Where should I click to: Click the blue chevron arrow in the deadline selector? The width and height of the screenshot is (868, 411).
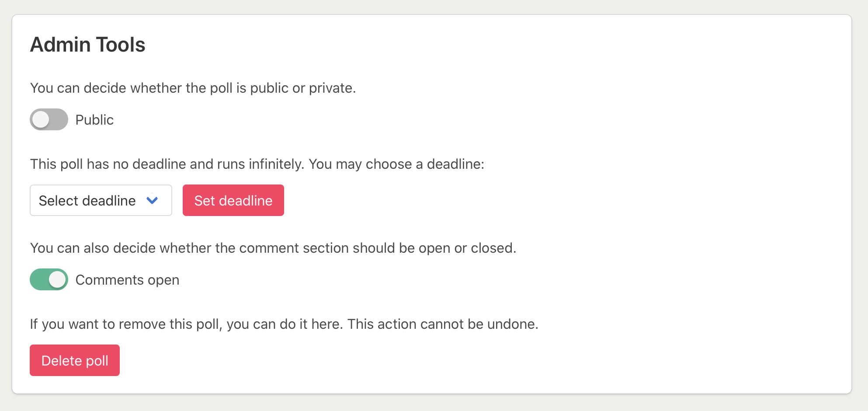click(152, 200)
